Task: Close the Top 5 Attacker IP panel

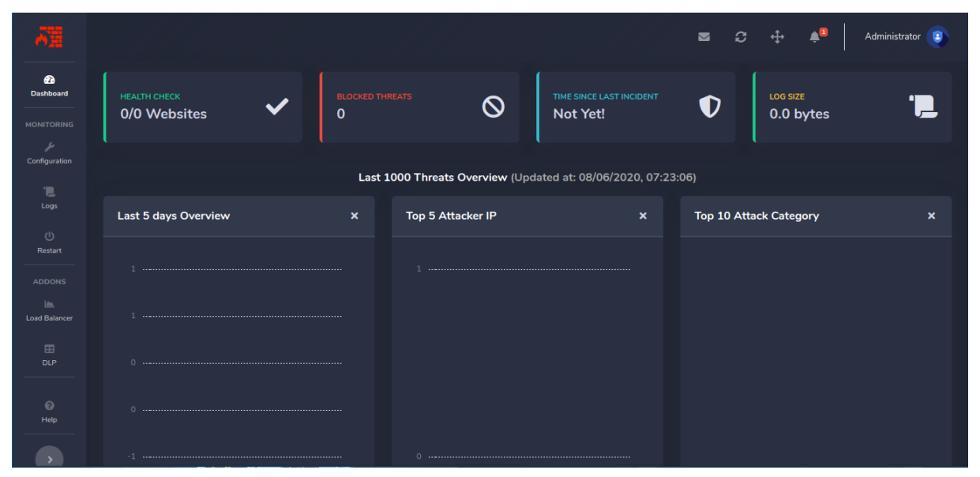Action: click(643, 216)
